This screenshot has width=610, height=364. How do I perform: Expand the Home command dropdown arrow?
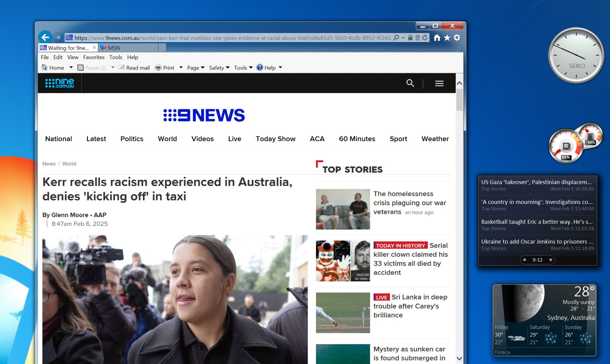click(71, 67)
